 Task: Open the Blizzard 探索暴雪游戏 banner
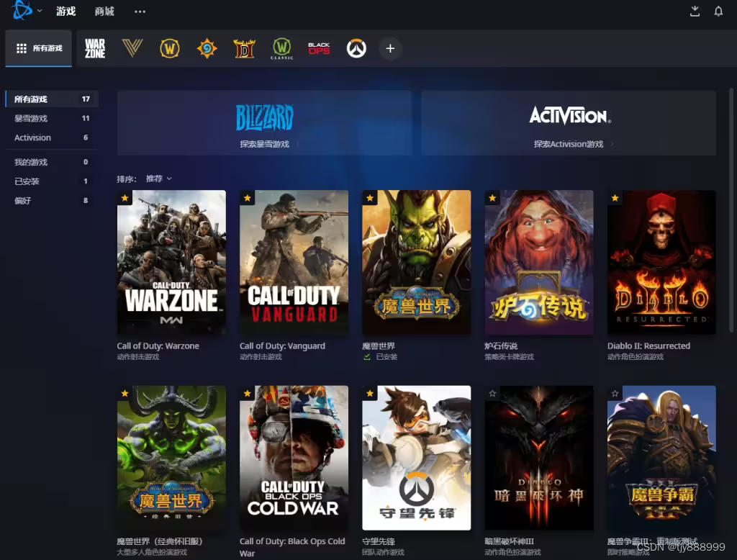click(x=265, y=123)
